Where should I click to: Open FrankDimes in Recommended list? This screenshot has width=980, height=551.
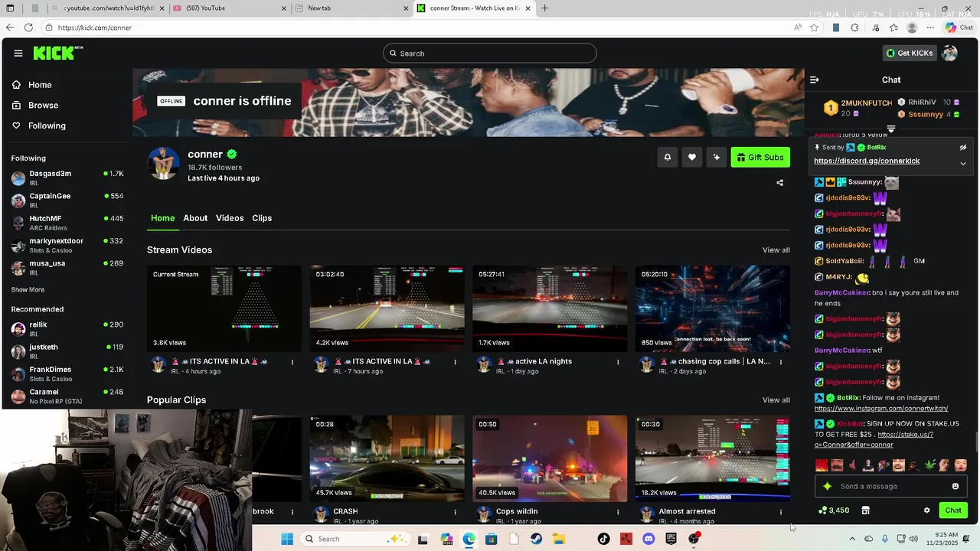[x=67, y=373]
